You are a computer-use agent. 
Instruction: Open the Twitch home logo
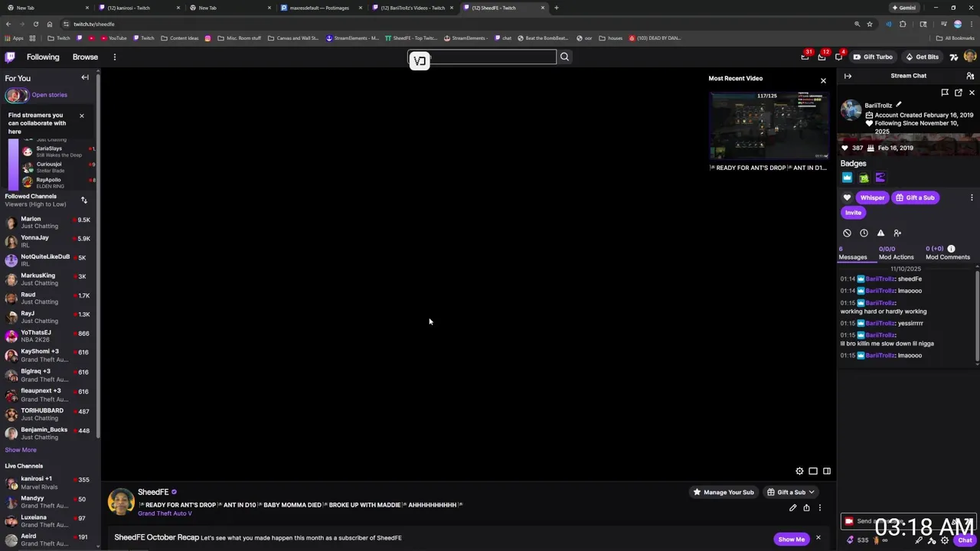tap(10, 57)
